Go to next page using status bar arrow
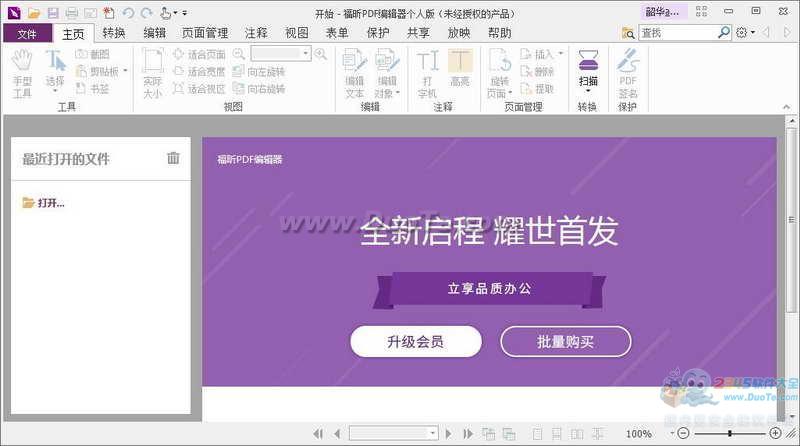800x446 pixels. pyautogui.click(x=448, y=434)
